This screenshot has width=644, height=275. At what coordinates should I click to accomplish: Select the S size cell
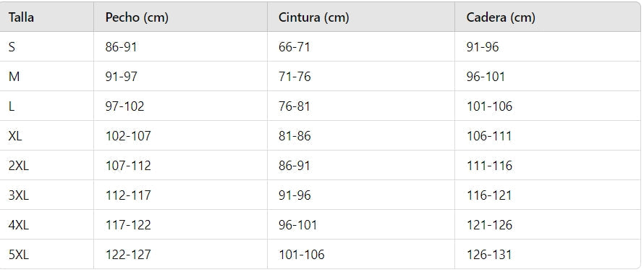pyautogui.click(x=12, y=47)
